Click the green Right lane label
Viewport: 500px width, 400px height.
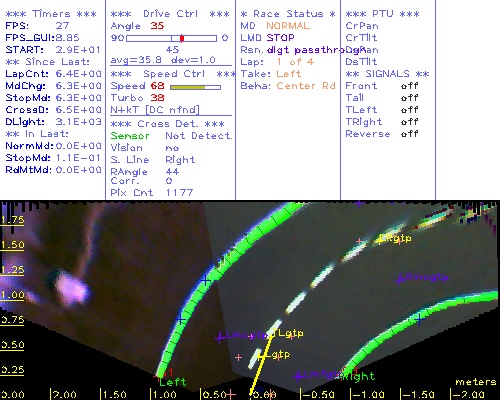(x=359, y=377)
